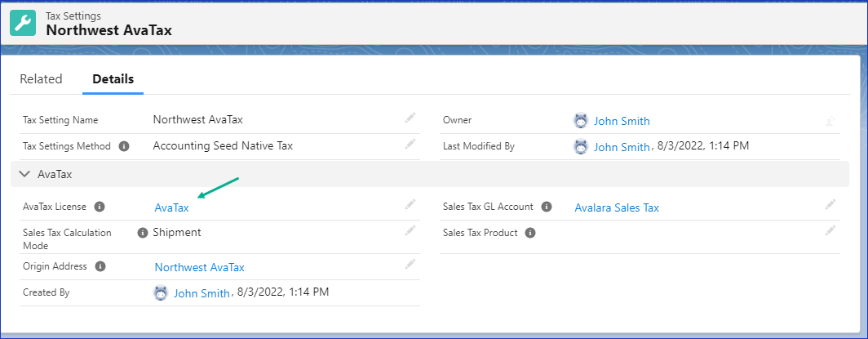Show Sales Tax Calculation Mode info icon
The width and height of the screenshot is (868, 339).
click(142, 233)
